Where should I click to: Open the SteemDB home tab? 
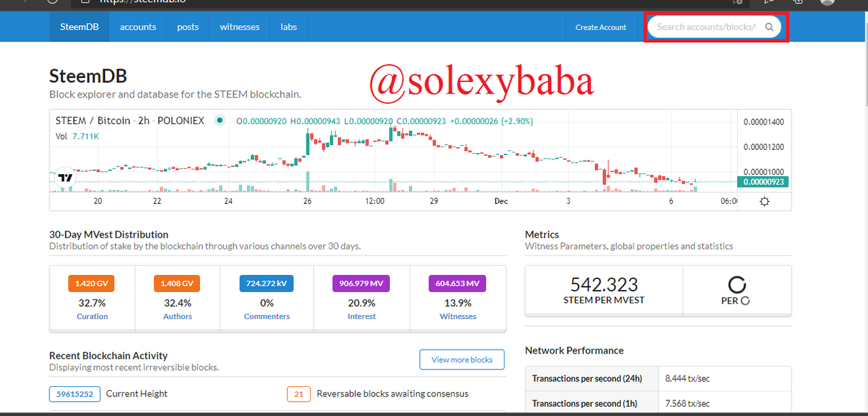(x=79, y=27)
